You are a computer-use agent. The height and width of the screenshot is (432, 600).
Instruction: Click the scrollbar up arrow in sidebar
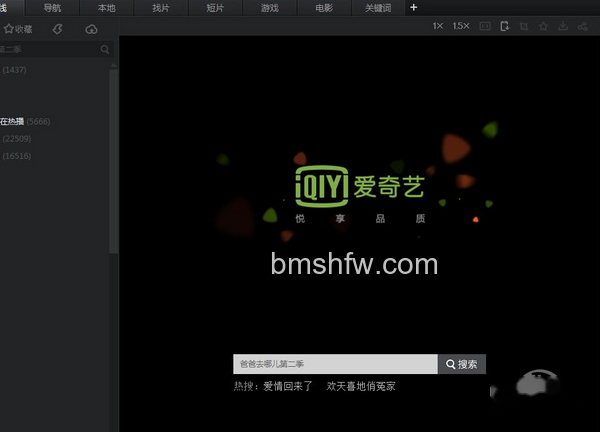pos(114,66)
